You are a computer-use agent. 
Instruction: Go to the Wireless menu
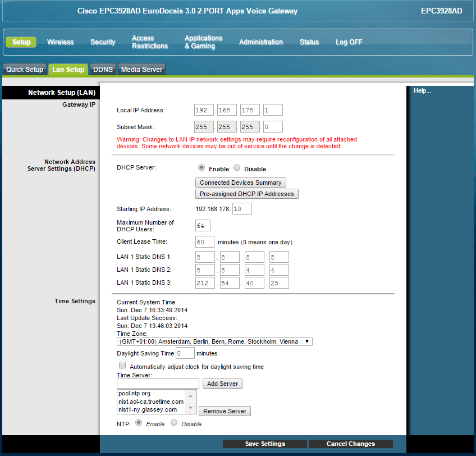[60, 42]
